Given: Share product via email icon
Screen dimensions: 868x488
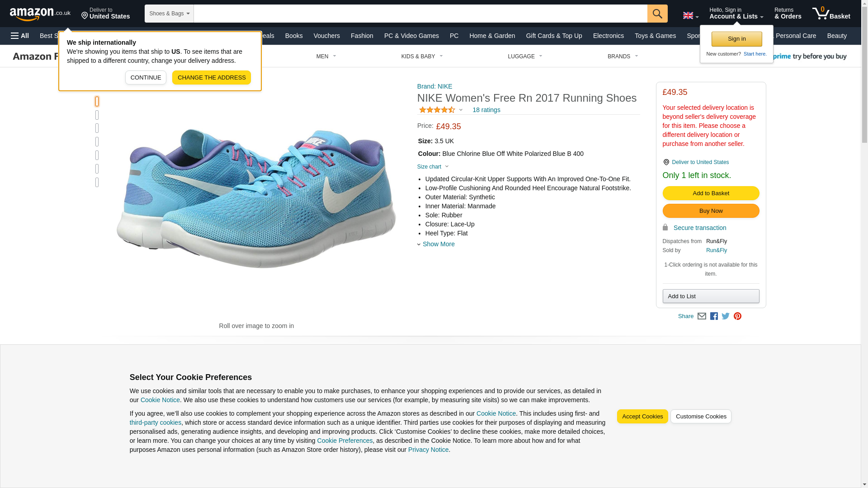Looking at the screenshot, I should pos(702,316).
